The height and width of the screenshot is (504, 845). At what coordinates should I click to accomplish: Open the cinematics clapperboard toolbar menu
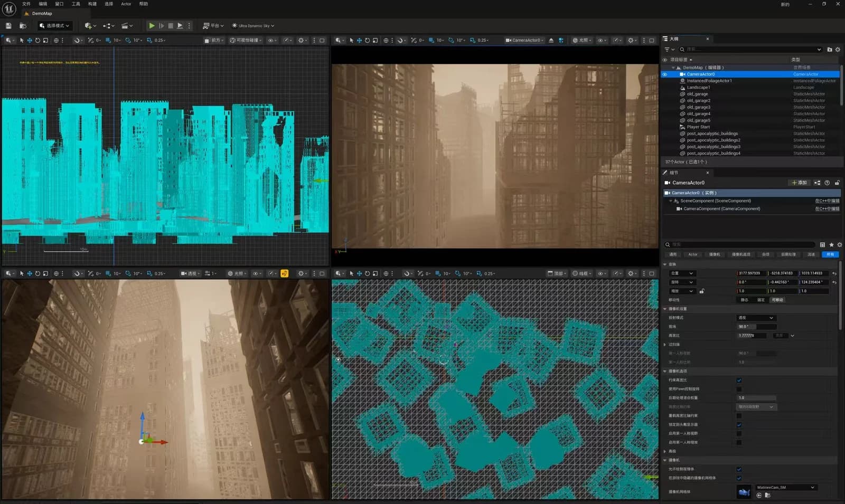pos(127,25)
